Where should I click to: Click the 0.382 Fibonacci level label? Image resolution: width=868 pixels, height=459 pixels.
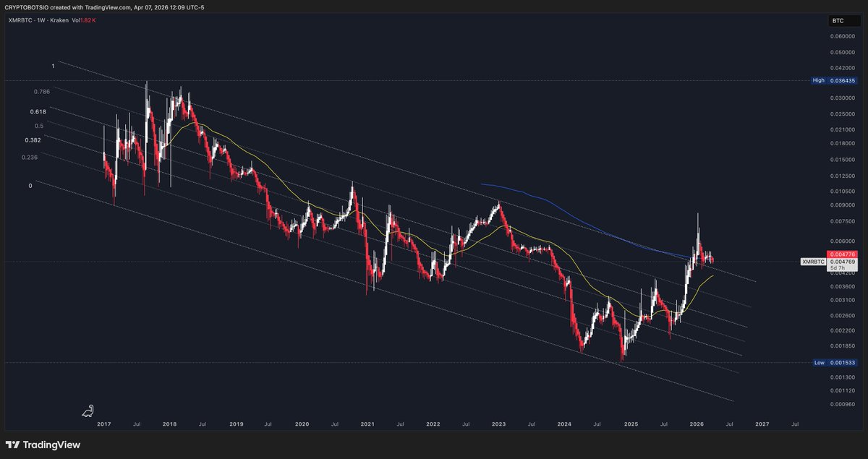pos(33,140)
